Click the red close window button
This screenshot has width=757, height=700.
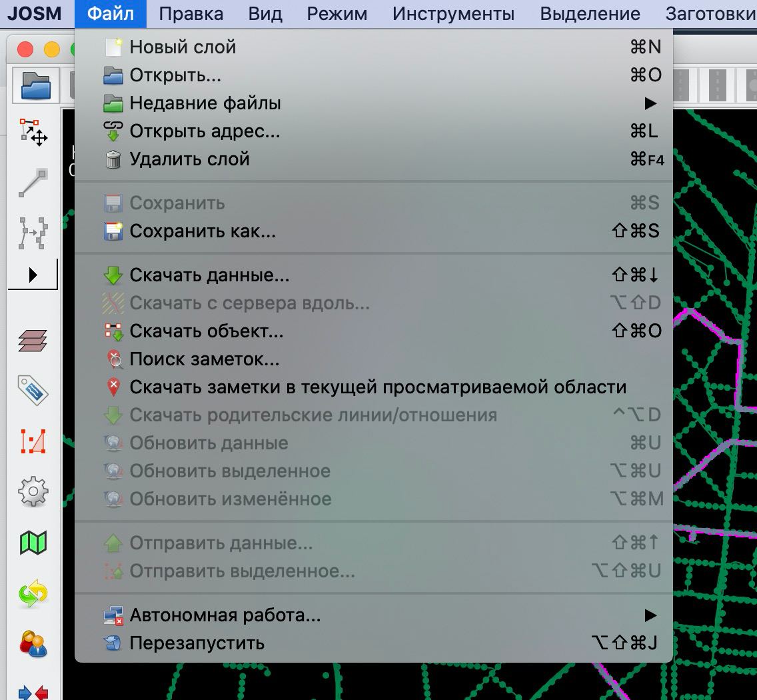pos(25,49)
